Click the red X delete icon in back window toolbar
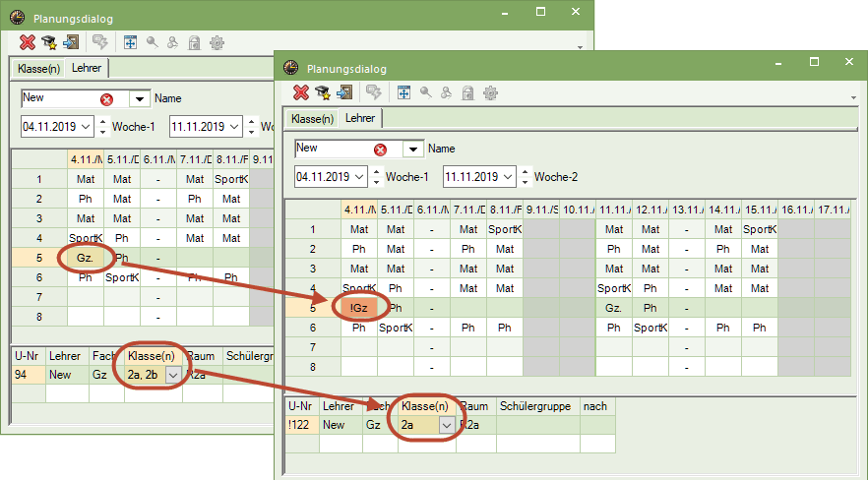868x480 pixels. coord(28,42)
